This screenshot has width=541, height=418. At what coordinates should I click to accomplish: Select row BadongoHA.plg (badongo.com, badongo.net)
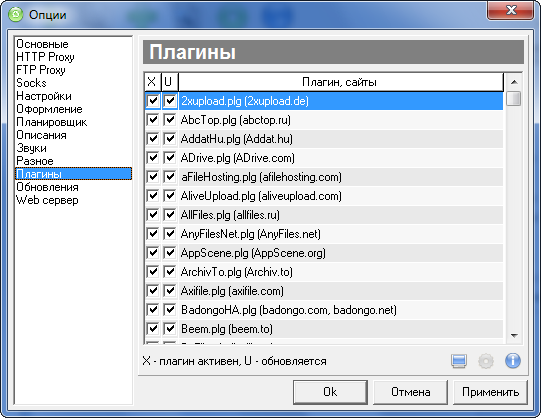pos(341,310)
